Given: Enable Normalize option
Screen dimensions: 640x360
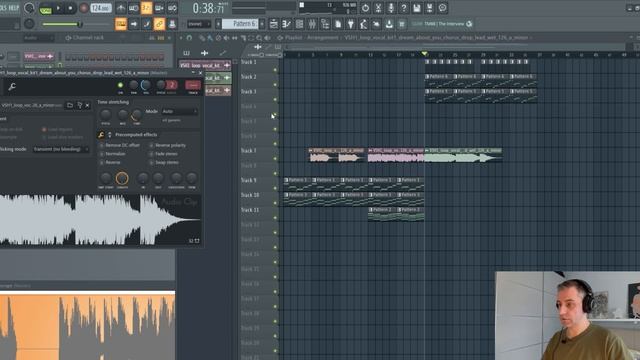Looking at the screenshot, I should pyautogui.click(x=112, y=154).
